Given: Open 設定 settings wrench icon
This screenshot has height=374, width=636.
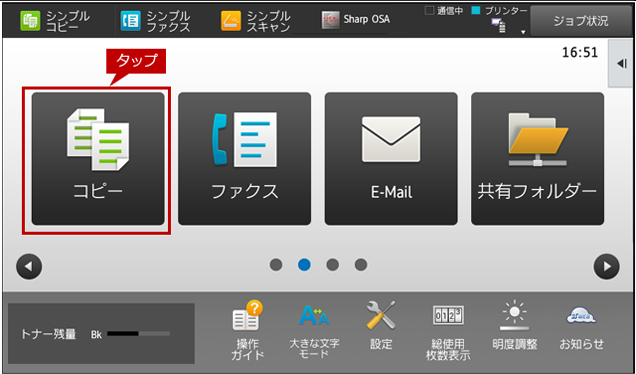Looking at the screenshot, I should pyautogui.click(x=381, y=326).
